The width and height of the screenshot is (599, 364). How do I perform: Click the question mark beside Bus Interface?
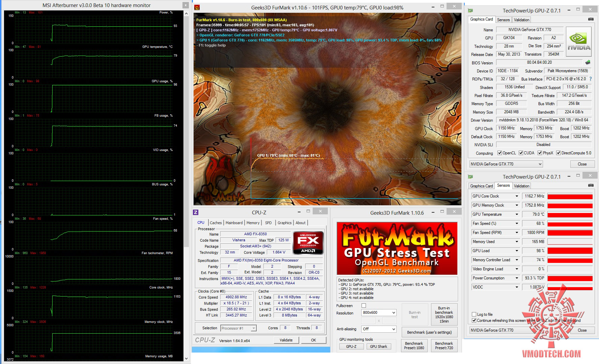click(x=590, y=79)
